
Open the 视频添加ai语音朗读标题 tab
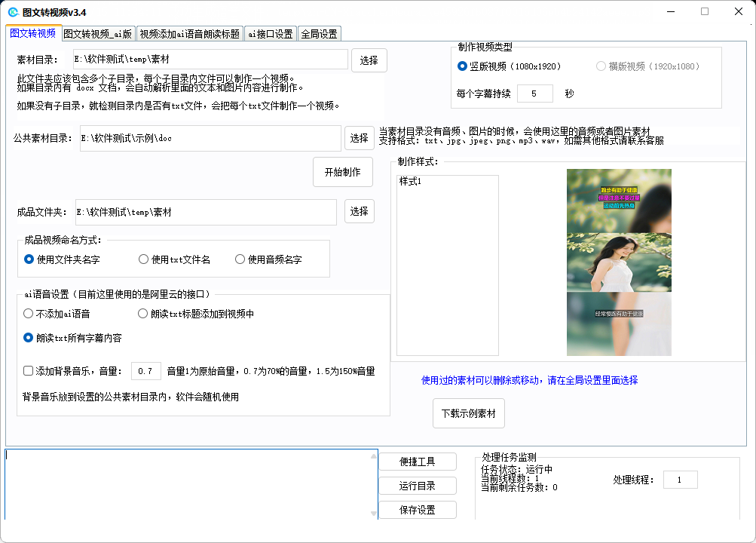pyautogui.click(x=190, y=34)
